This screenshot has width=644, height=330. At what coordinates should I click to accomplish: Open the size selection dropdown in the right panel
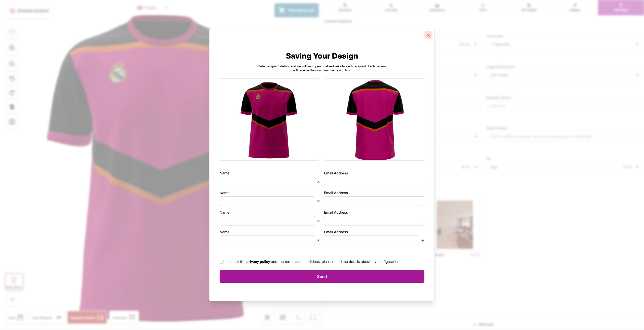563,167
